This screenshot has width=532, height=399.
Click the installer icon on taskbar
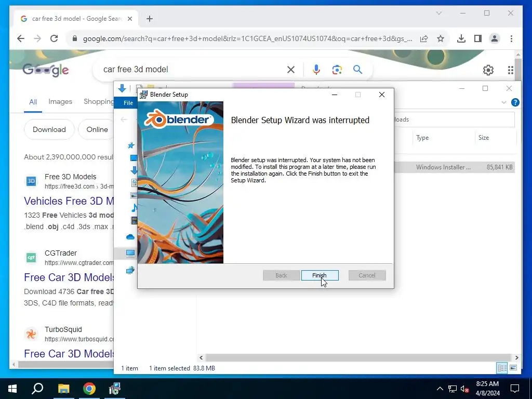[115, 389]
